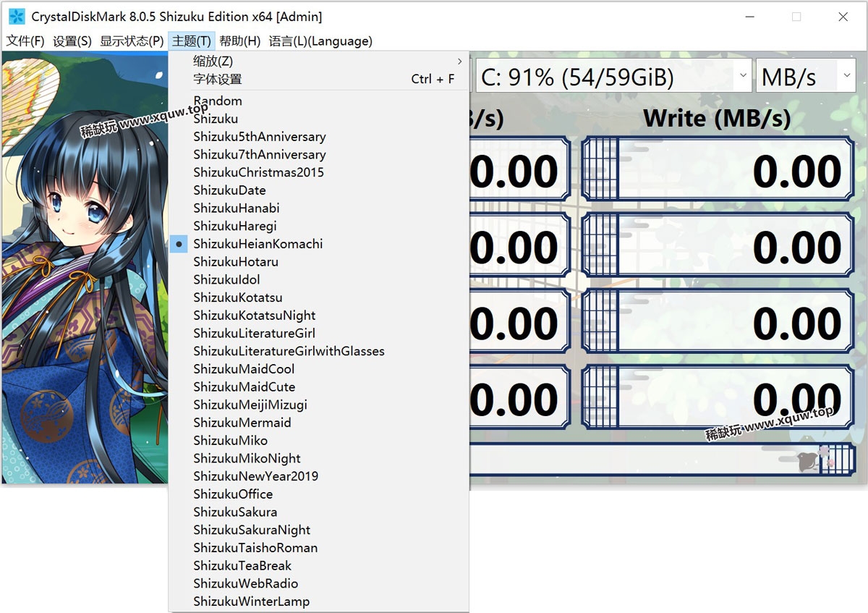The height and width of the screenshot is (613, 868).
Task: Select the ShizukuHotaru theme
Action: [x=319, y=261]
